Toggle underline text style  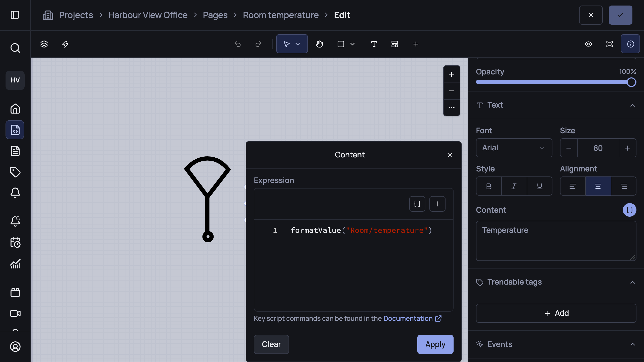(540, 186)
